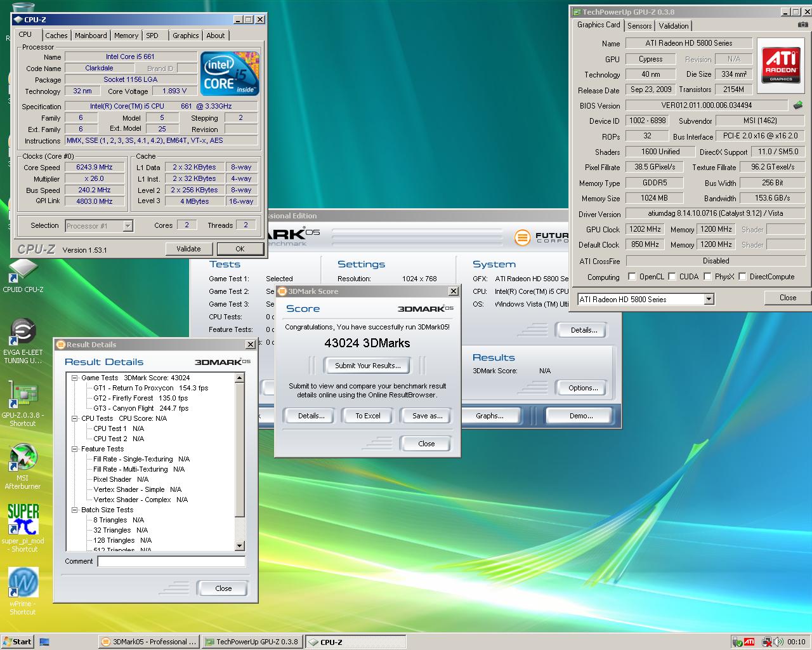
Task: Click the Save as... button
Action: (x=427, y=416)
